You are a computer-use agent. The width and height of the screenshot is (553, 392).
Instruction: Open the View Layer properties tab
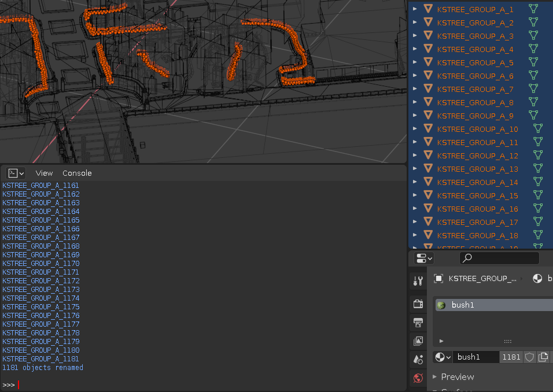tap(418, 341)
